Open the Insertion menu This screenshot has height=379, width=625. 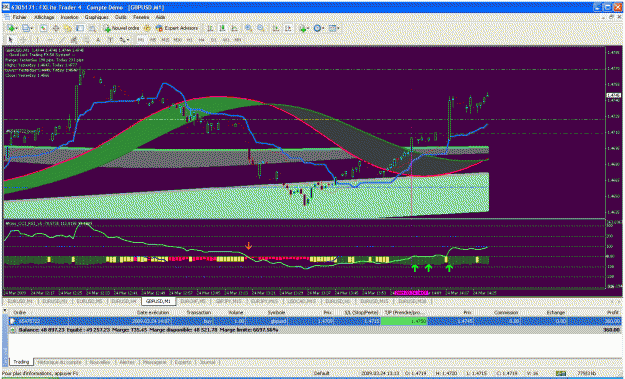[x=69, y=18]
